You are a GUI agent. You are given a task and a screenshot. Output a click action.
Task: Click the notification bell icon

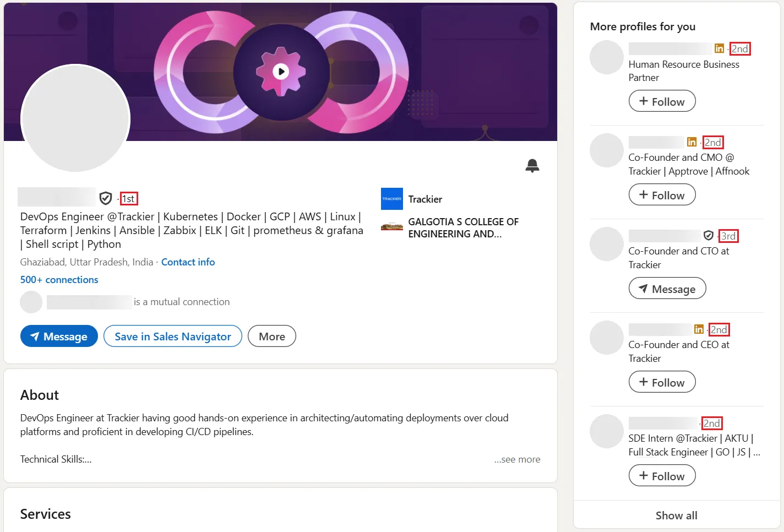pos(532,165)
